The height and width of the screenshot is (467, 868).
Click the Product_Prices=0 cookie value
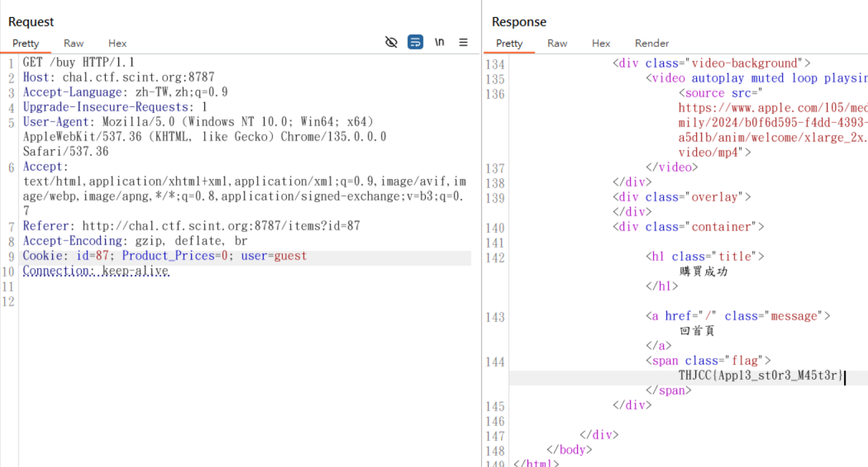(175, 256)
